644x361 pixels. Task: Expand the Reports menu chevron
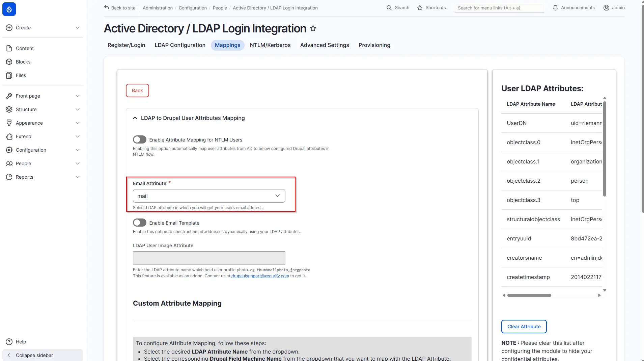point(78,177)
